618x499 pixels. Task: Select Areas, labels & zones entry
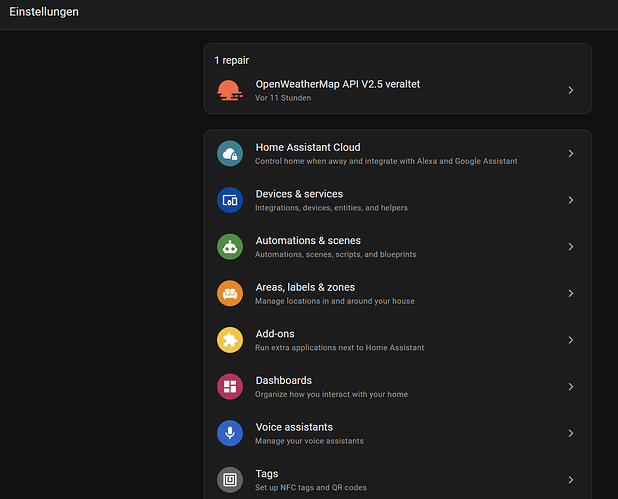pos(305,287)
